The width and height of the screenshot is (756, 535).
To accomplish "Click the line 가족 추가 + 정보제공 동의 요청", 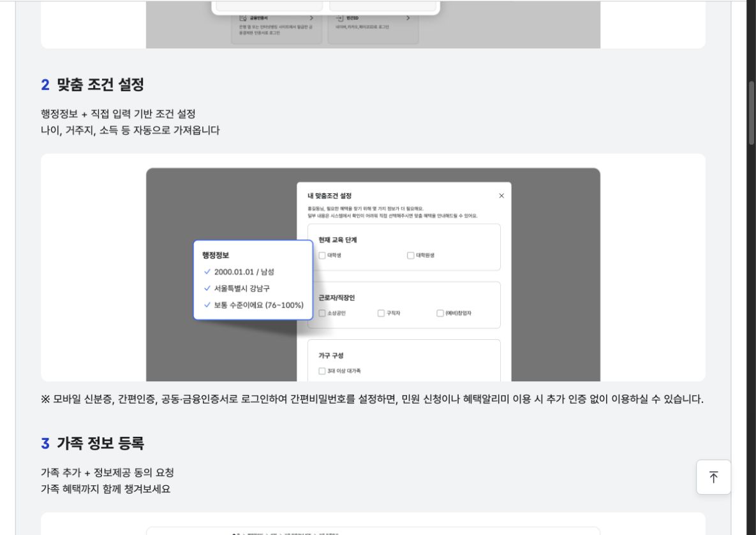I will coord(107,473).
